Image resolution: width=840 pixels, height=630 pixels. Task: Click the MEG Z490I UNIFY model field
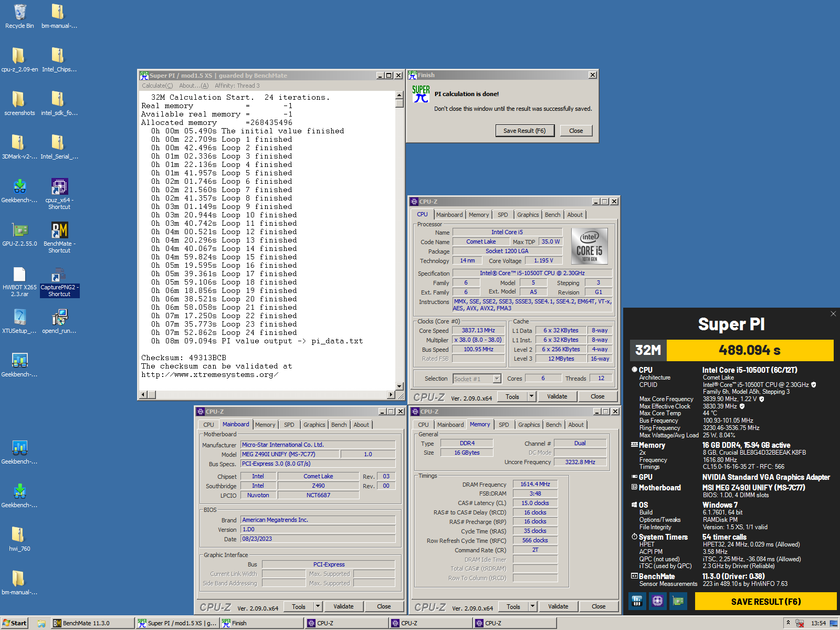point(290,454)
